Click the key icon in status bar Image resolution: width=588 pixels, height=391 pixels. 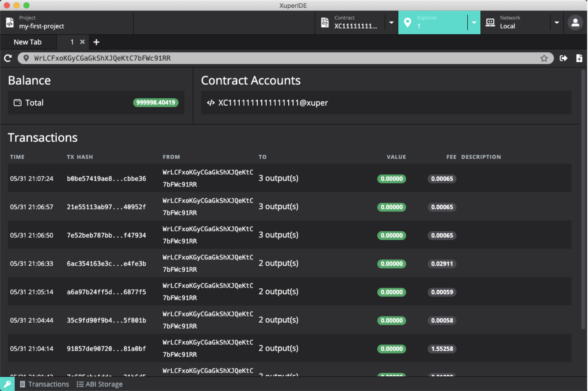[x=7, y=384]
